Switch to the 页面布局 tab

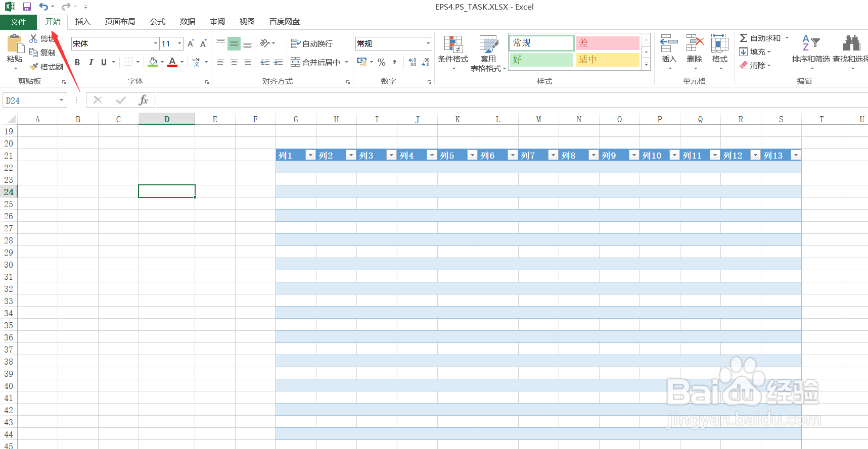tap(120, 22)
